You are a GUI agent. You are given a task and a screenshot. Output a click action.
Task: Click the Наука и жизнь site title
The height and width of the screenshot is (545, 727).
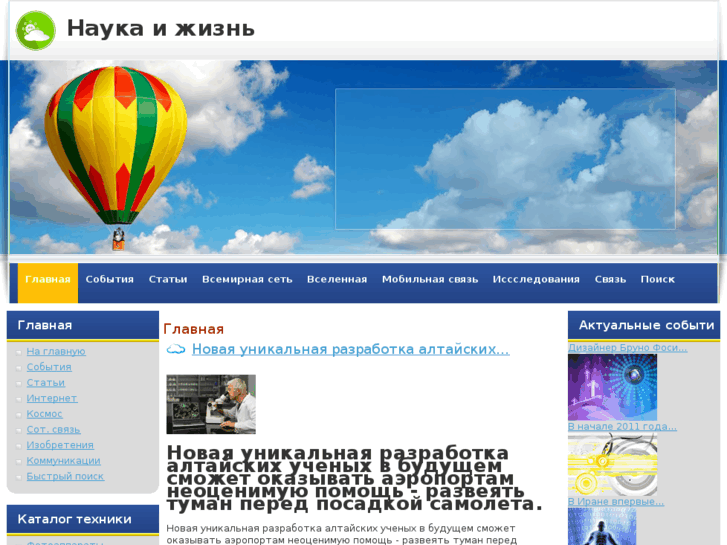coord(161,28)
